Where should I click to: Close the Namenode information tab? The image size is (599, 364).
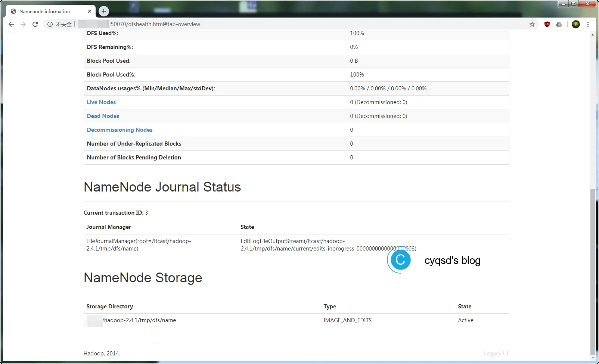90,11
